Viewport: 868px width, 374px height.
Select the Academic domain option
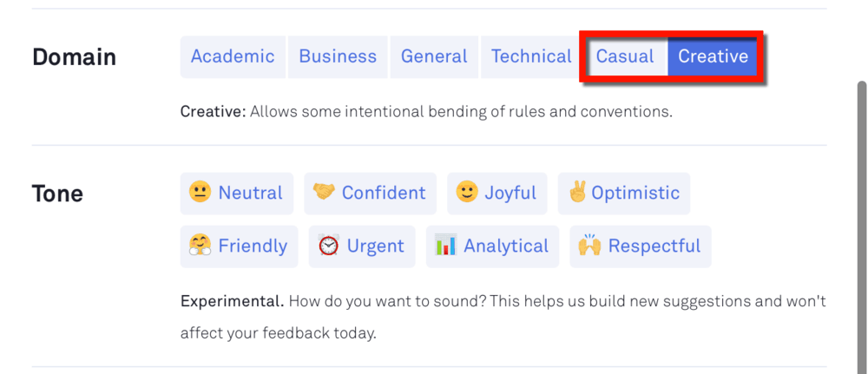(x=233, y=56)
